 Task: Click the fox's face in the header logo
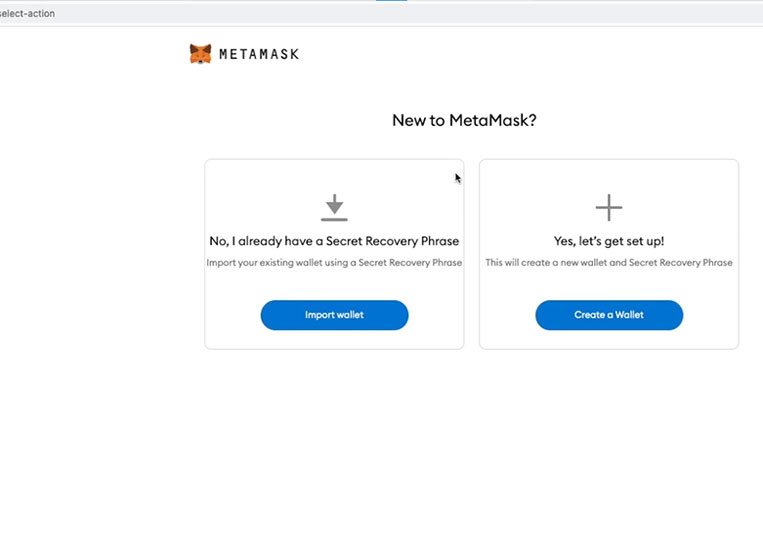click(x=200, y=55)
